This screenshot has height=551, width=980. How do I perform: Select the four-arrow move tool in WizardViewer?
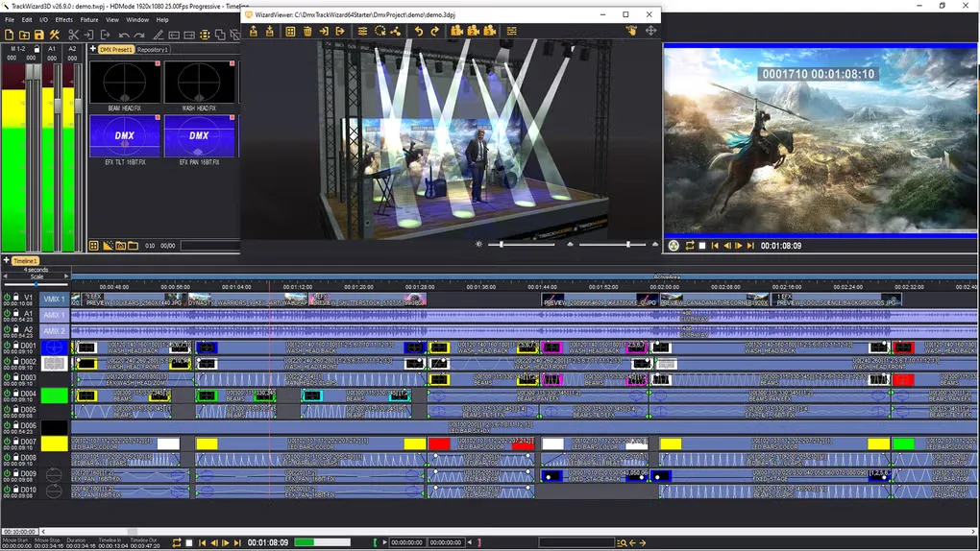[650, 31]
